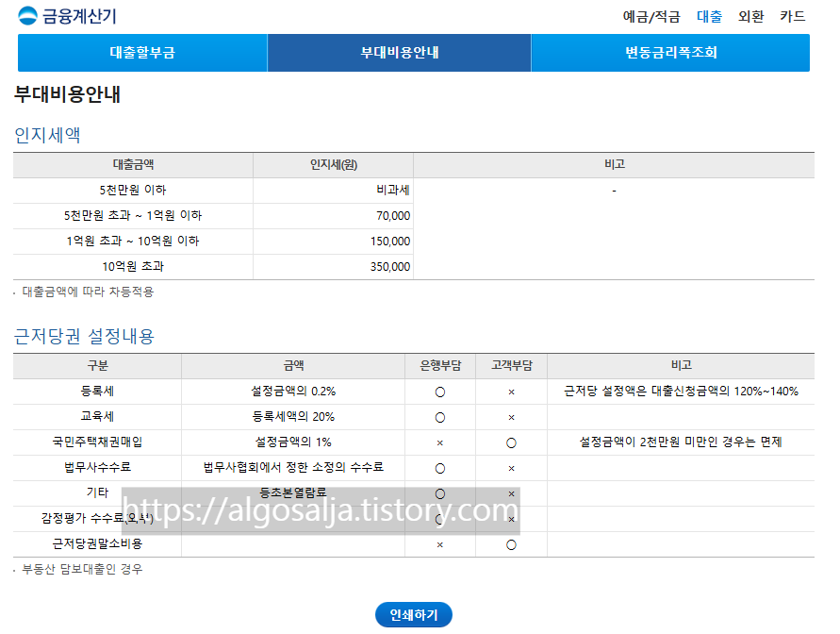Toggle the 감정평가 수수료 bank burden mark
Image resolution: width=840 pixels, height=634 pixels.
(x=440, y=518)
